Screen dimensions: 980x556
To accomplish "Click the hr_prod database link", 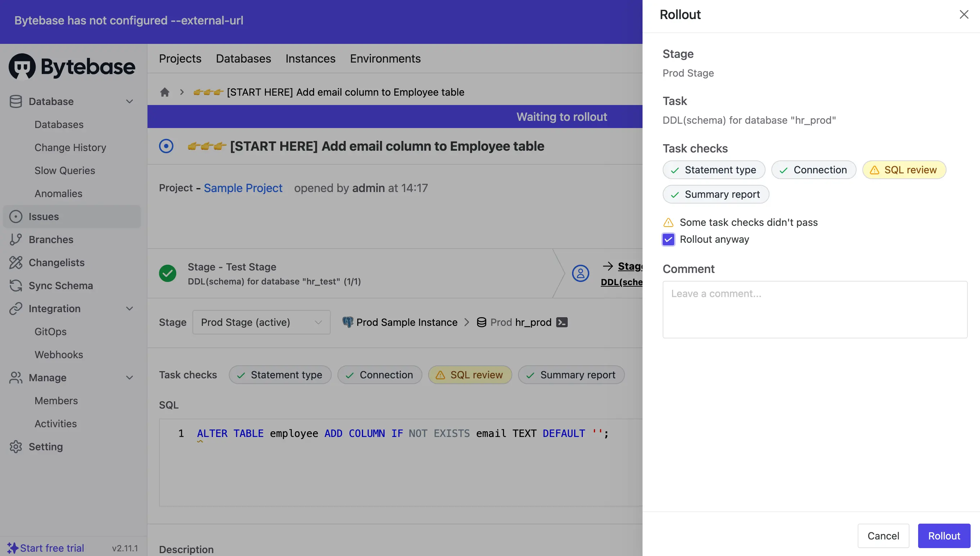I will [533, 322].
